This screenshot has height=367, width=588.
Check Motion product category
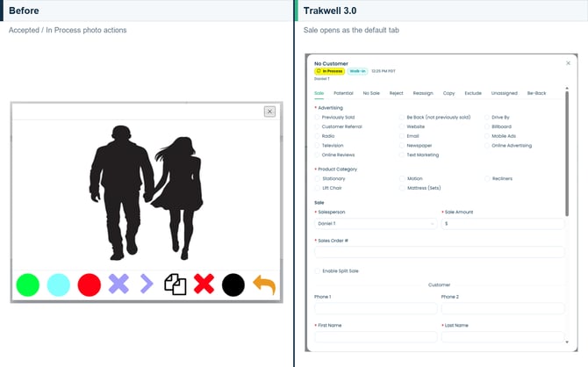point(403,178)
